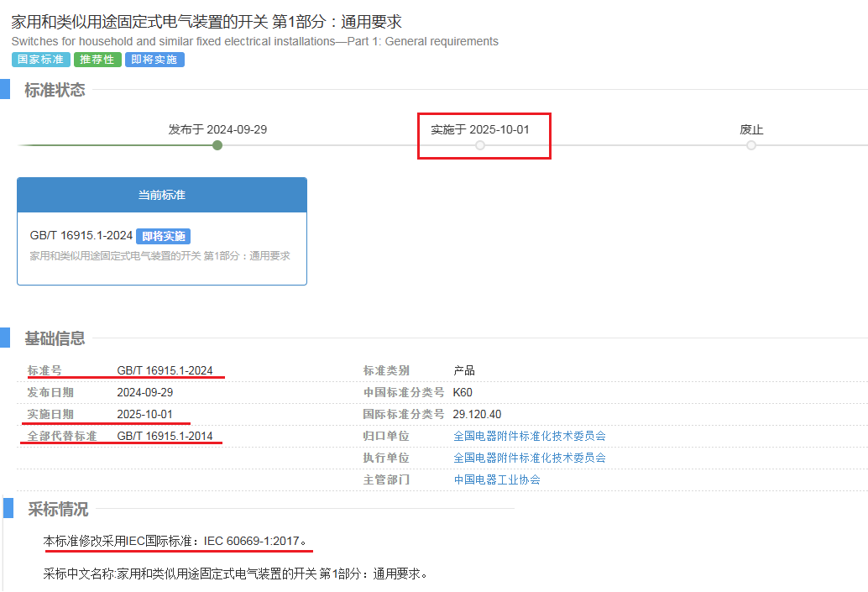Click the 采标情况 section heading

coord(58,509)
